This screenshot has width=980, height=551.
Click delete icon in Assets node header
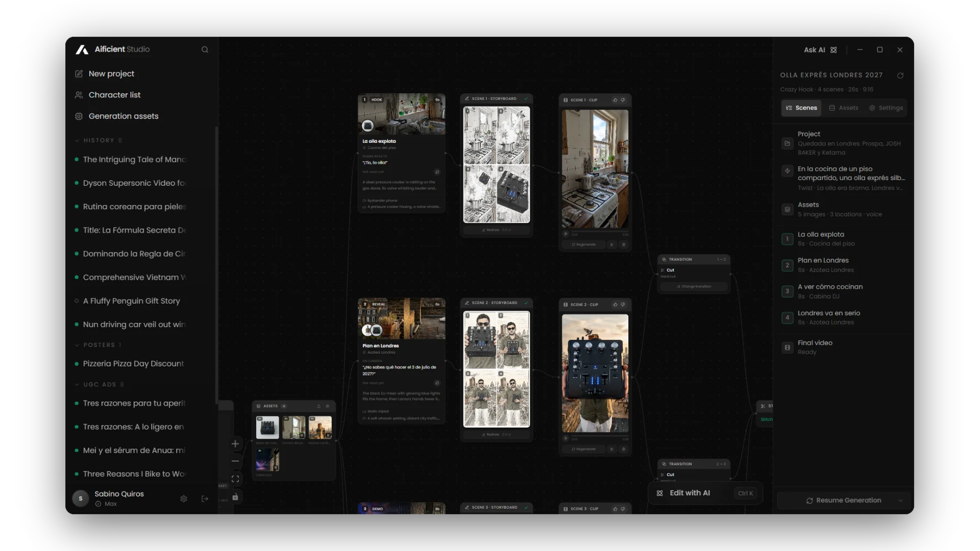click(328, 406)
